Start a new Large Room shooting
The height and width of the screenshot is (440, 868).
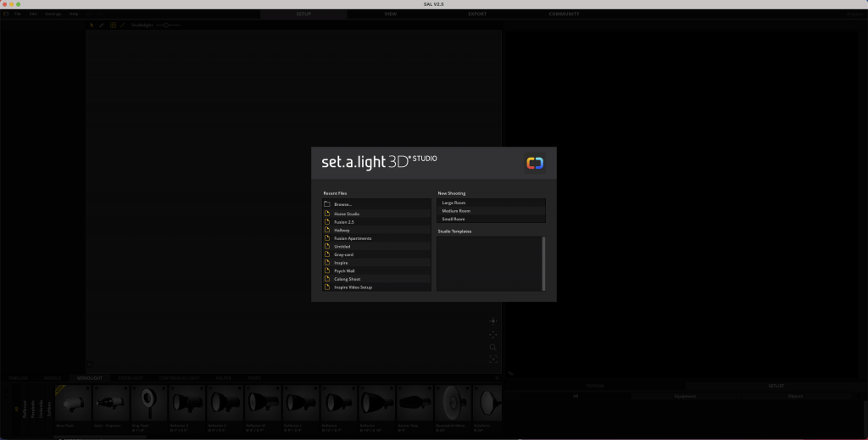pyautogui.click(x=491, y=203)
